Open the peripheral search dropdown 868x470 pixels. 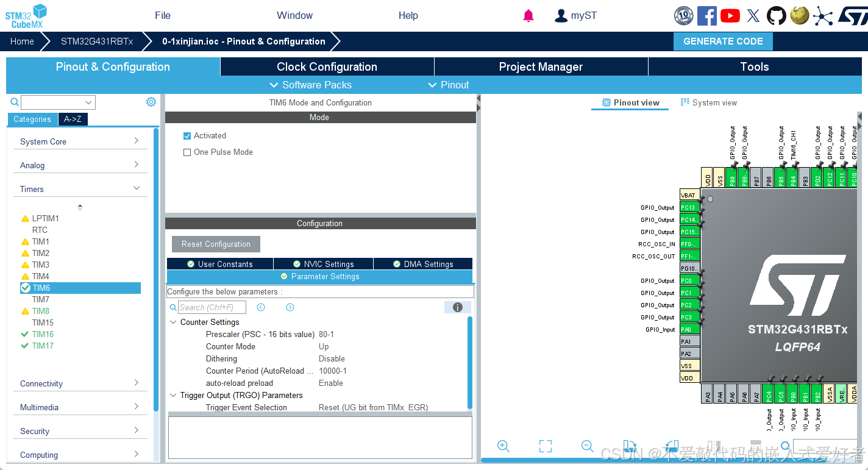tap(89, 102)
